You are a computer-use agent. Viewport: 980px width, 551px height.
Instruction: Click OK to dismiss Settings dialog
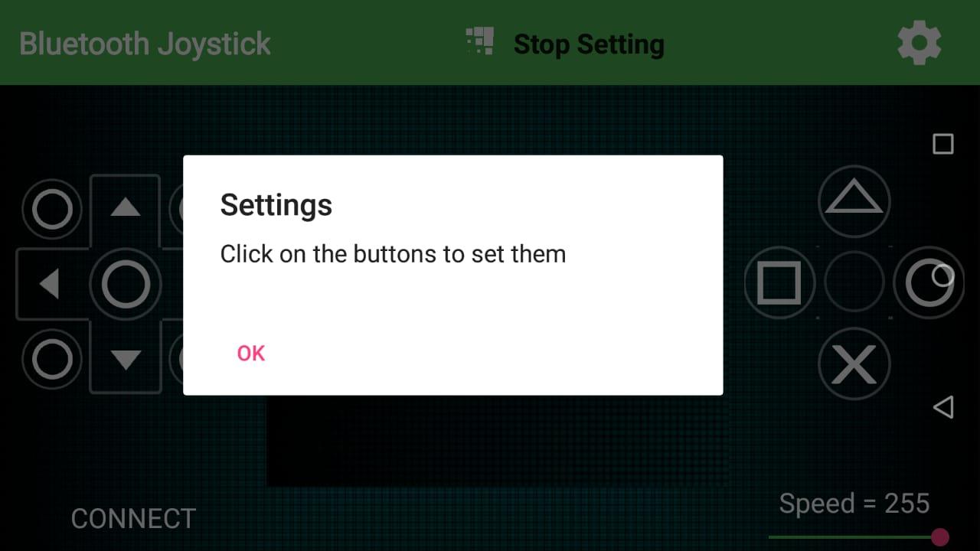[x=251, y=353]
